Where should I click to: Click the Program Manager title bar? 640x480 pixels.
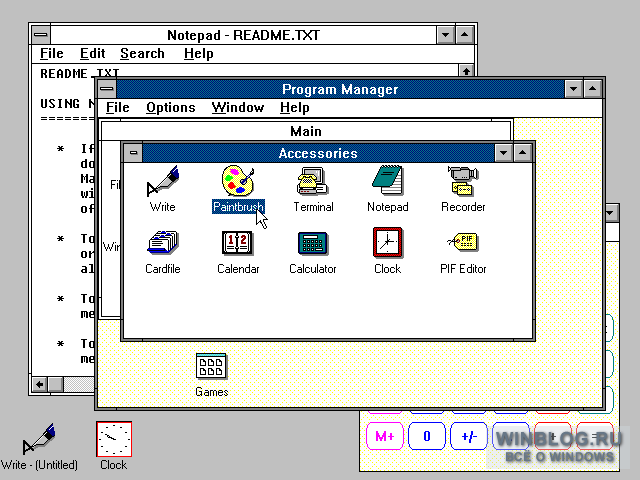click(340, 89)
